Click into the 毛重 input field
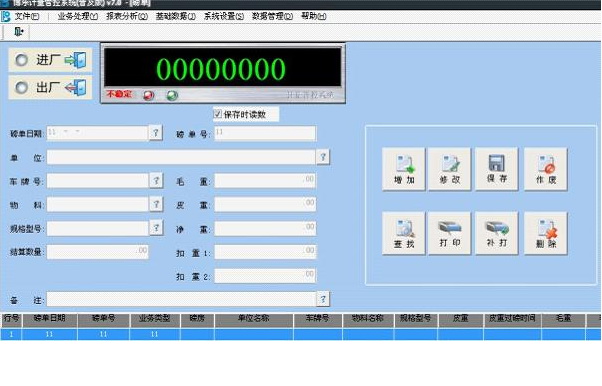The height and width of the screenshot is (386, 602). 265,181
